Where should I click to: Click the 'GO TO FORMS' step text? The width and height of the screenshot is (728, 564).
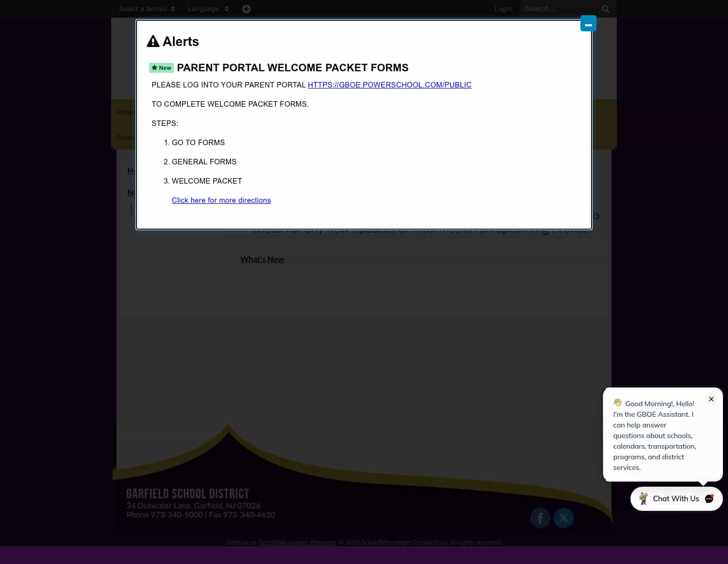click(198, 143)
